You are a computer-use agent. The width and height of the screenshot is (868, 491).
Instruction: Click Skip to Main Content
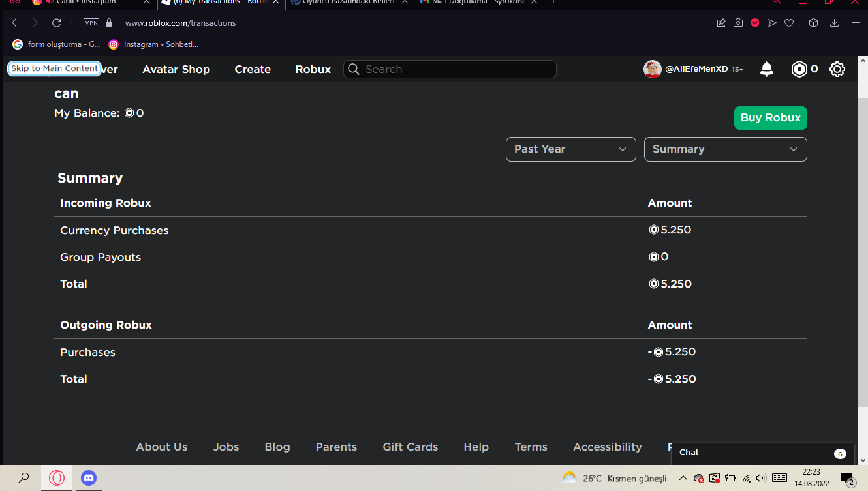(54, 68)
